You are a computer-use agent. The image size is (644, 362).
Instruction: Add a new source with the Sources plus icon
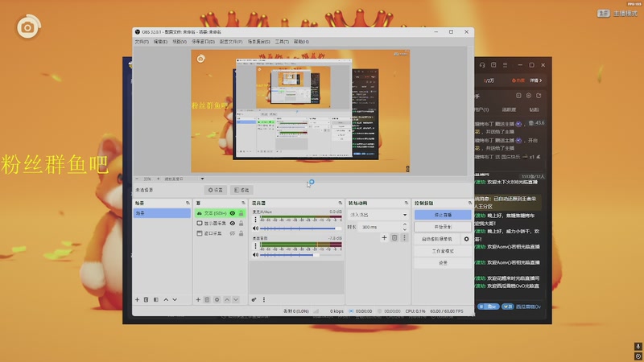tap(198, 299)
